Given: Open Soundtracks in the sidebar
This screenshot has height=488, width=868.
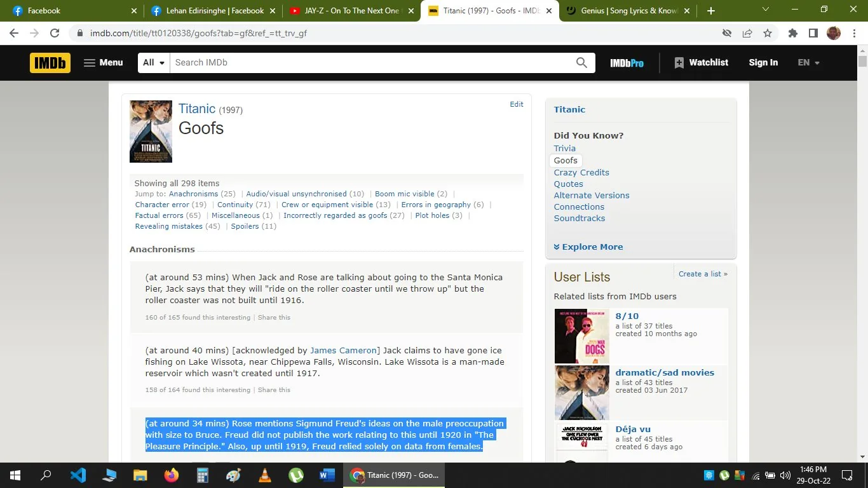Looking at the screenshot, I should (x=580, y=218).
